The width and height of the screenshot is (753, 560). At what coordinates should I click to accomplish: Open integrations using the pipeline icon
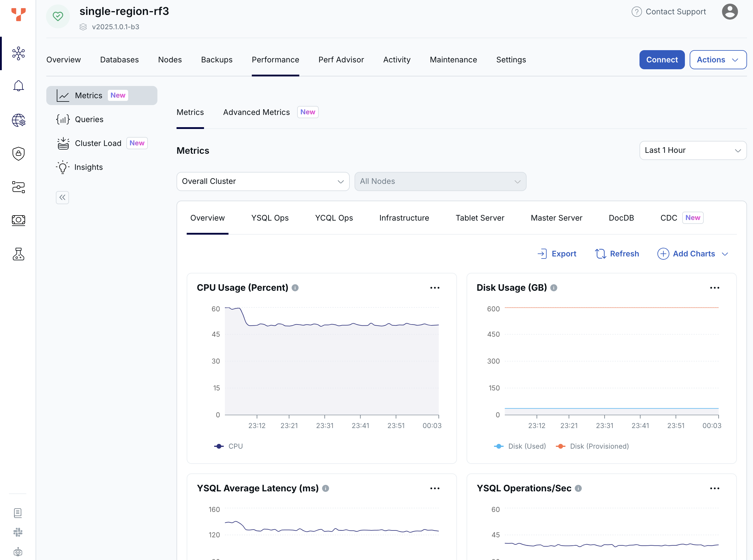[18, 187]
